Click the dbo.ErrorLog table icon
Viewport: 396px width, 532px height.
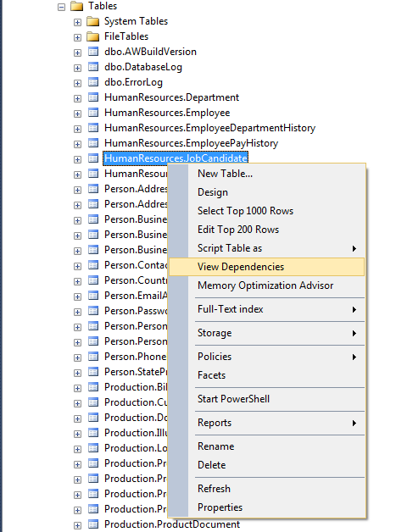pyautogui.click(x=93, y=82)
